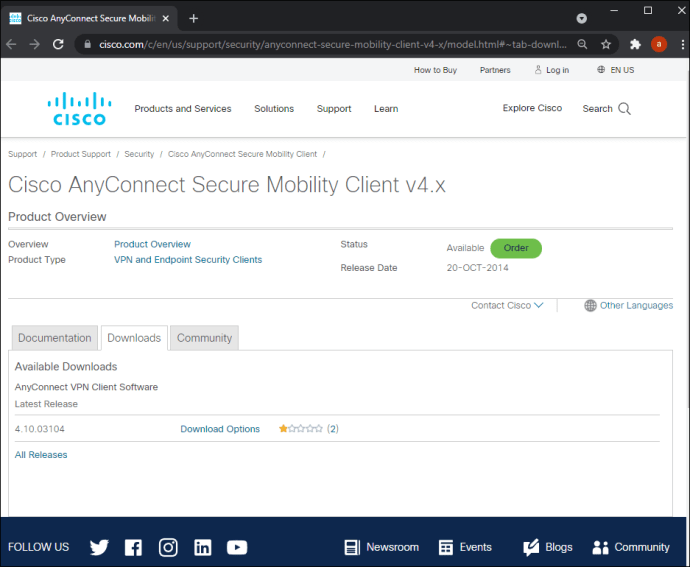Bookmark this page with the star
Screen dimensions: 690x567
pyautogui.click(x=606, y=44)
